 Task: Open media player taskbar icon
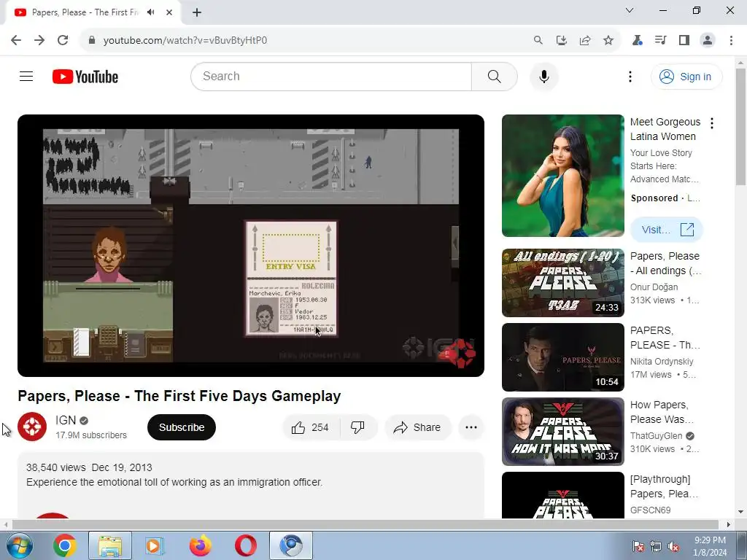tap(155, 545)
